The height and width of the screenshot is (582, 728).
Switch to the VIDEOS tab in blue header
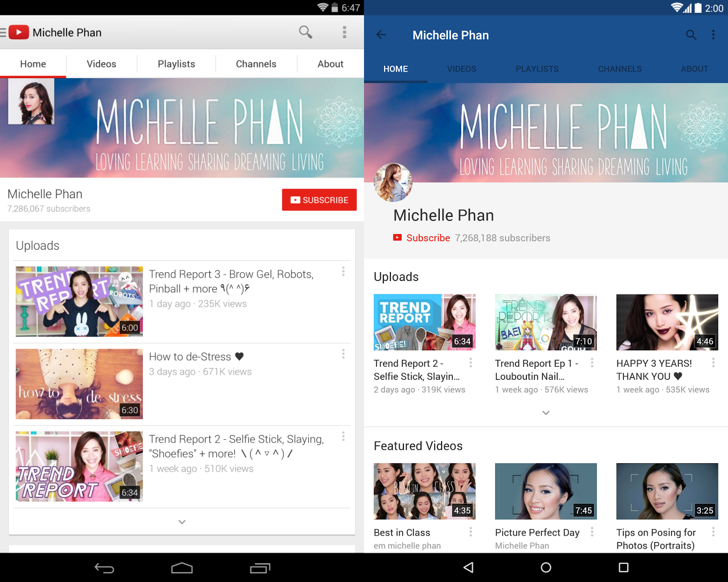(462, 69)
